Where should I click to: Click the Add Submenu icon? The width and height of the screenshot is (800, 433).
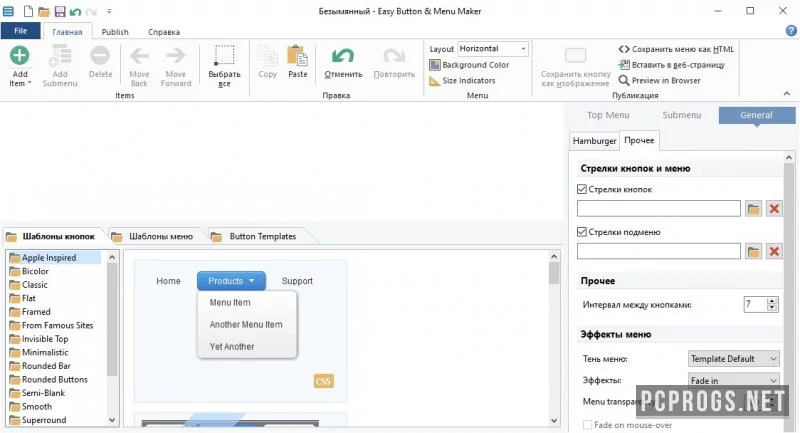[x=60, y=56]
